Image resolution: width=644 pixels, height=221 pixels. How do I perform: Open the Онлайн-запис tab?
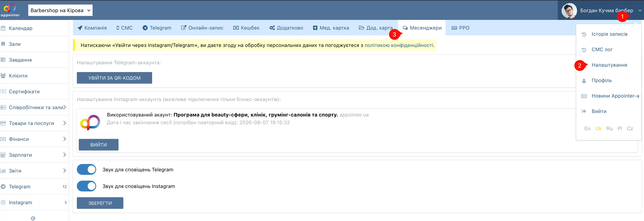pyautogui.click(x=202, y=28)
